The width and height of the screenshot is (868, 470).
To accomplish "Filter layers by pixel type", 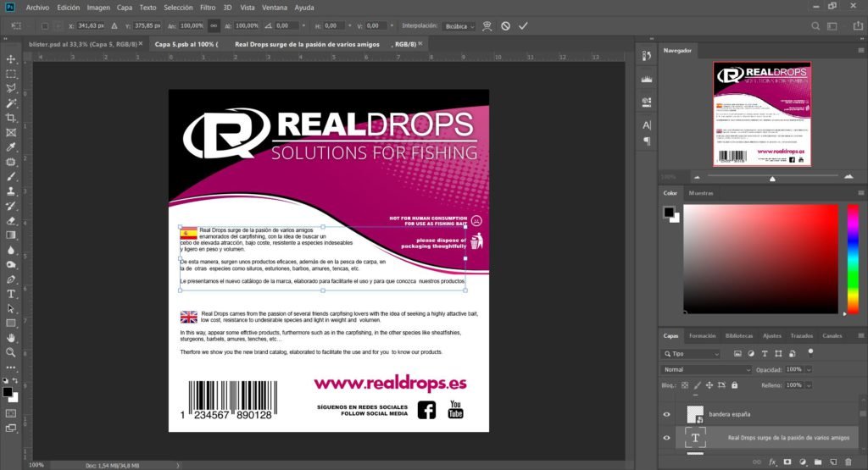I will point(737,354).
